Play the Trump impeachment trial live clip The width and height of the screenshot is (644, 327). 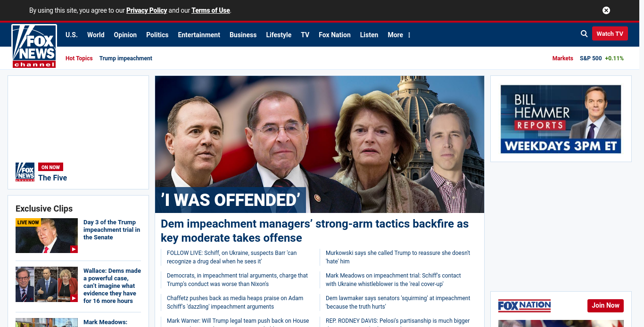47,236
